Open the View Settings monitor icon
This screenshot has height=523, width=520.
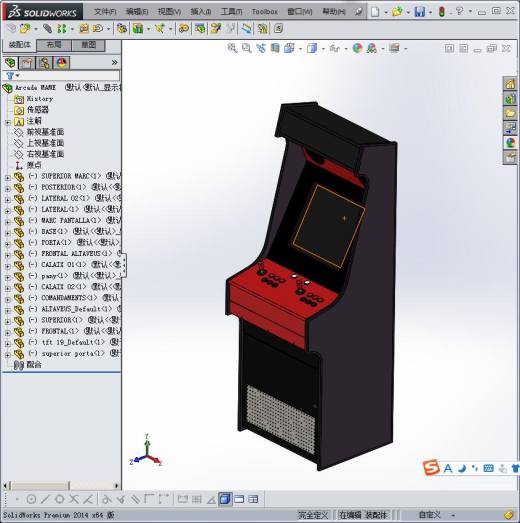point(394,48)
